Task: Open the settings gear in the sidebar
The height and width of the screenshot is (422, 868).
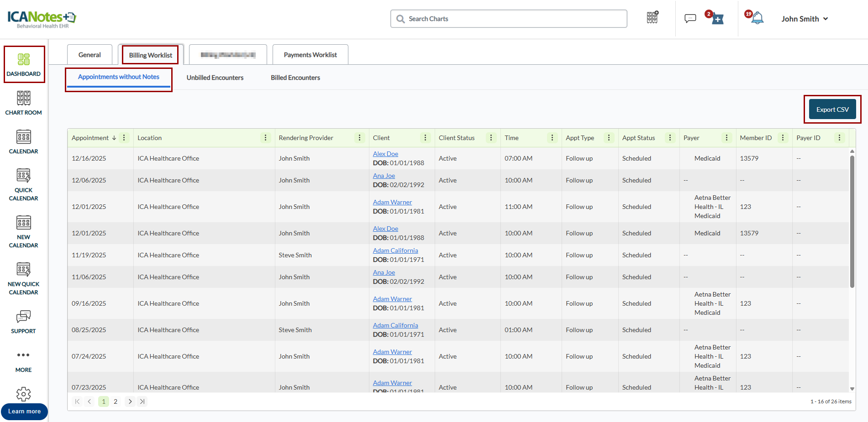Action: click(23, 394)
